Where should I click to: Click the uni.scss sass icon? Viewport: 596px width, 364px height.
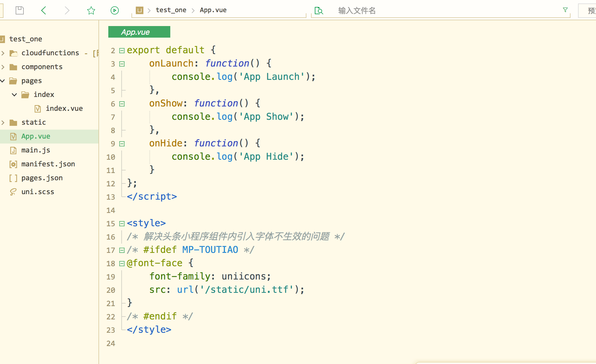tap(13, 192)
